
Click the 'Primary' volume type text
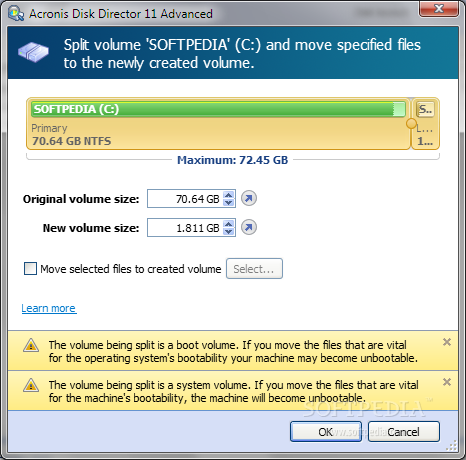(x=49, y=128)
